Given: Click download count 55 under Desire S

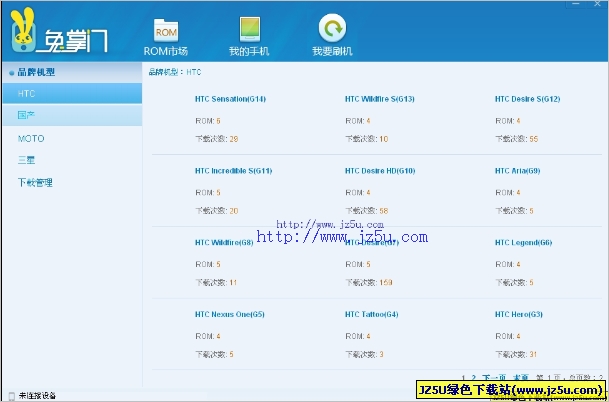Looking at the screenshot, I should point(534,139).
